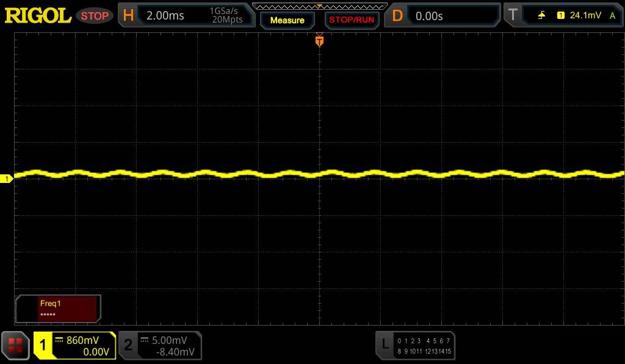Screen dimensions: 625x364
Task: Click the channel 1 ground level marker
Action: [x=6, y=179]
